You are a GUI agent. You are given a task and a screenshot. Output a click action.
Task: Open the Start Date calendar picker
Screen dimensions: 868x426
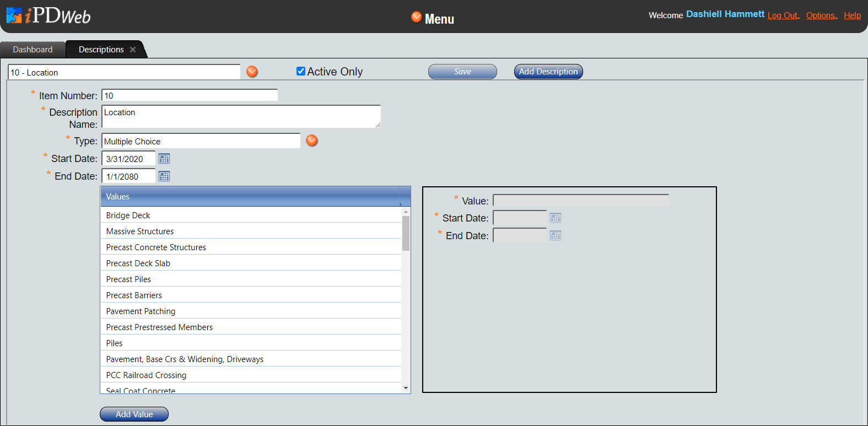(164, 159)
